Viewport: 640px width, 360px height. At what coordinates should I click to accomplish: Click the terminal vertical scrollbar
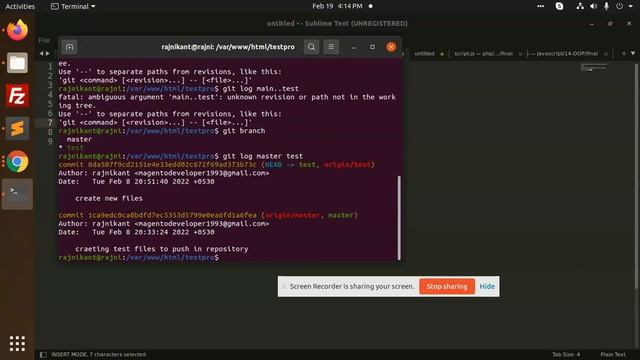[x=399, y=218]
